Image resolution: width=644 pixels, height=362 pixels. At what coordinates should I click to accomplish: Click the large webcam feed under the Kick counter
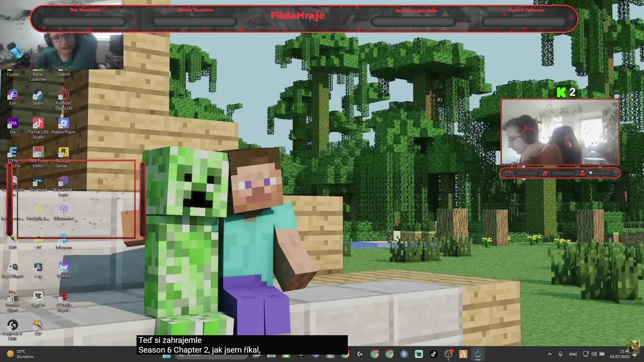point(560,132)
